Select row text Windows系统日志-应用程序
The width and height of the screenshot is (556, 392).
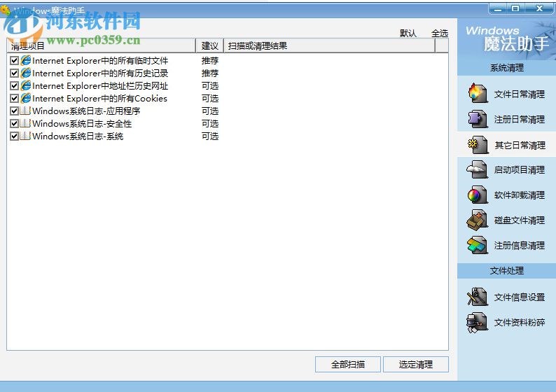point(86,111)
